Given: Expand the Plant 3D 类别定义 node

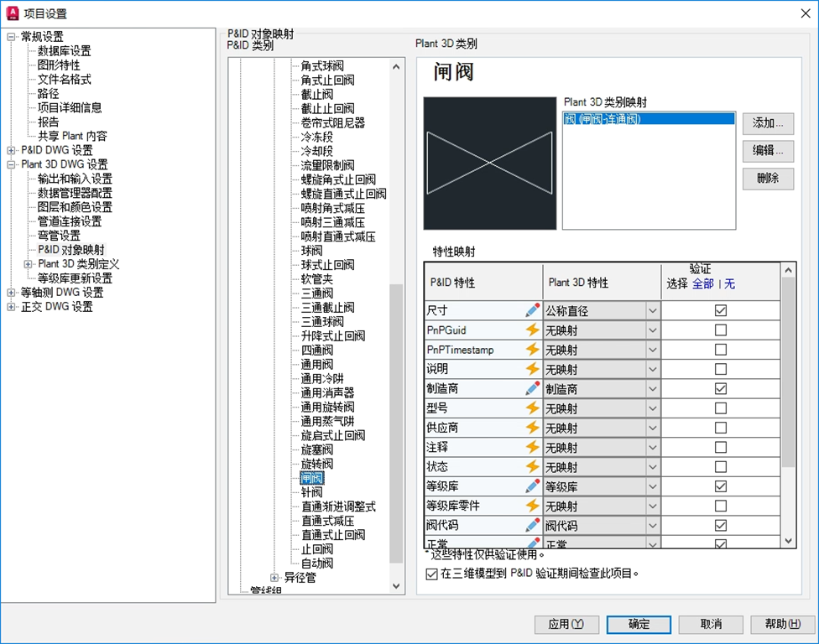Looking at the screenshot, I should (28, 264).
